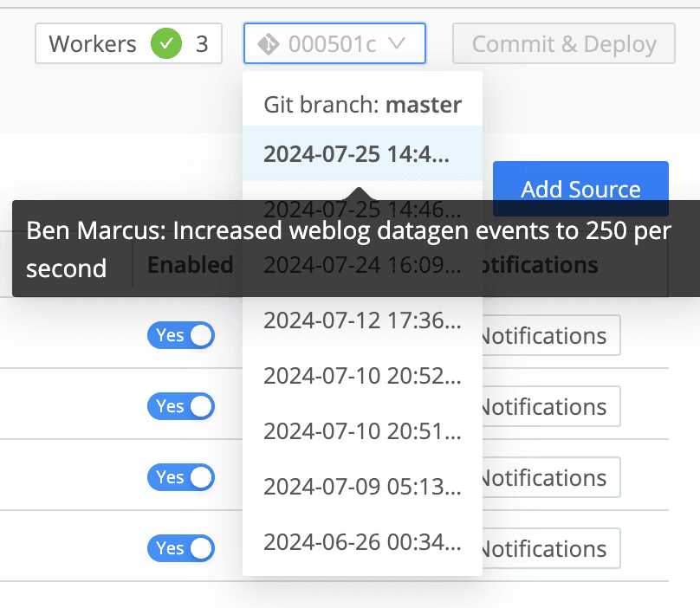Click the Add Source button
This screenshot has height=608, width=700.
click(x=580, y=189)
